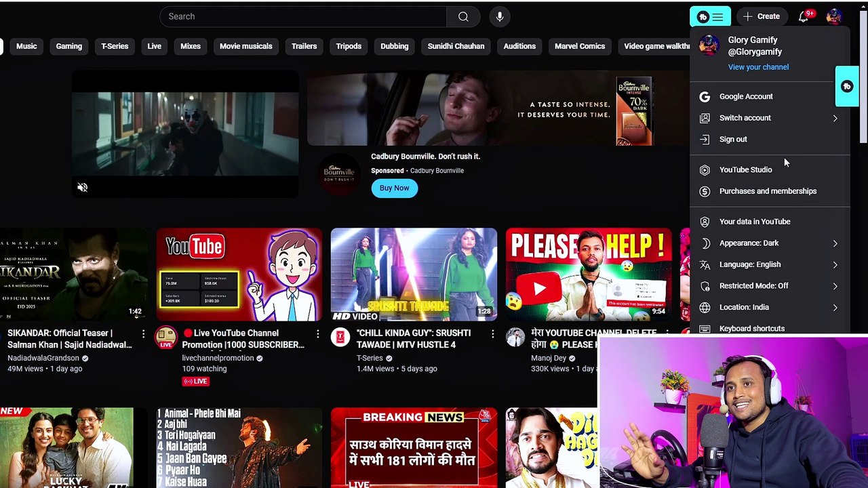This screenshot has height=488, width=868.
Task: Click the Restricted Mode lock icon
Action: (x=705, y=286)
